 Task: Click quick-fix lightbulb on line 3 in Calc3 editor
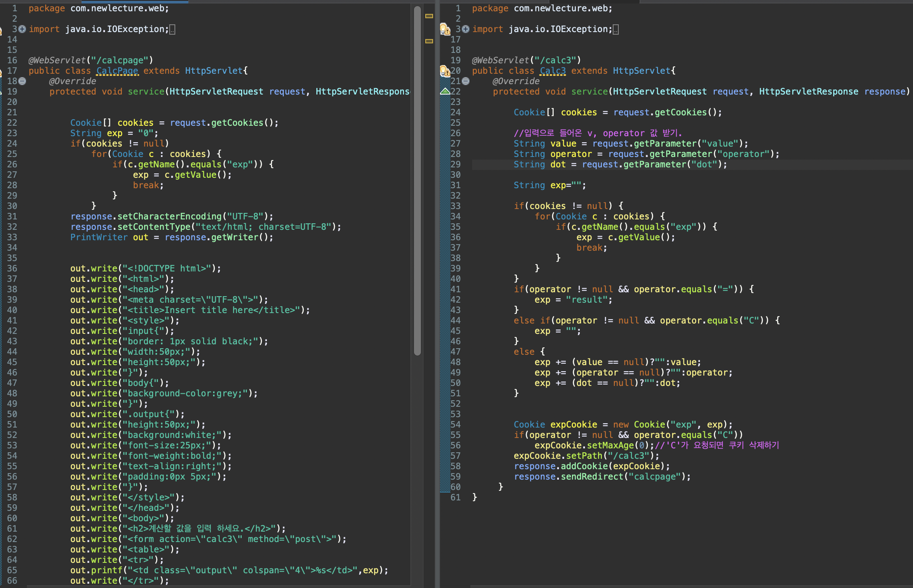[x=445, y=29]
